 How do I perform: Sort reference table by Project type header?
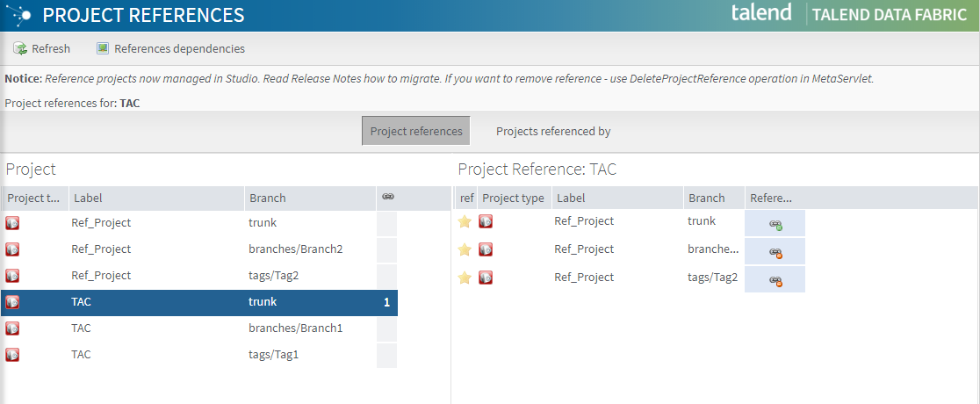point(513,198)
